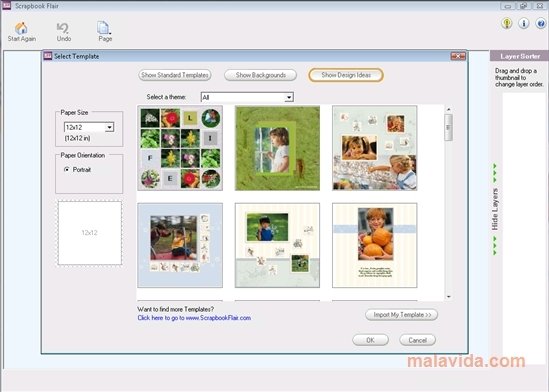
Task: Click the Layer Sorter panel header
Action: pos(519,56)
